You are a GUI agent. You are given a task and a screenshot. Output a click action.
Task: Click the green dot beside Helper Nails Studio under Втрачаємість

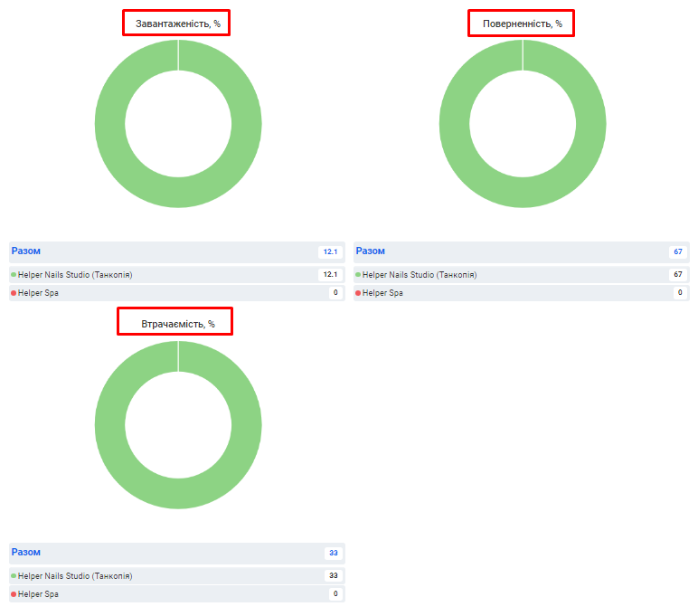pos(14,576)
